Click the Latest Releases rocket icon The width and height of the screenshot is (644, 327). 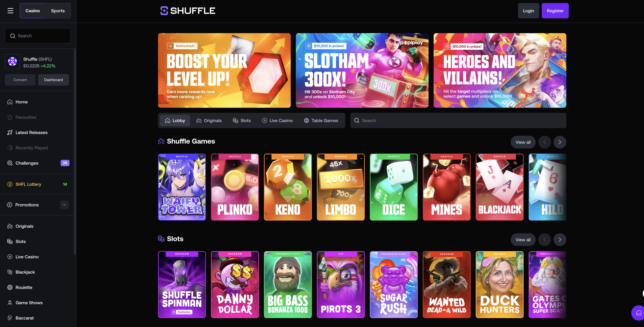coord(10,132)
